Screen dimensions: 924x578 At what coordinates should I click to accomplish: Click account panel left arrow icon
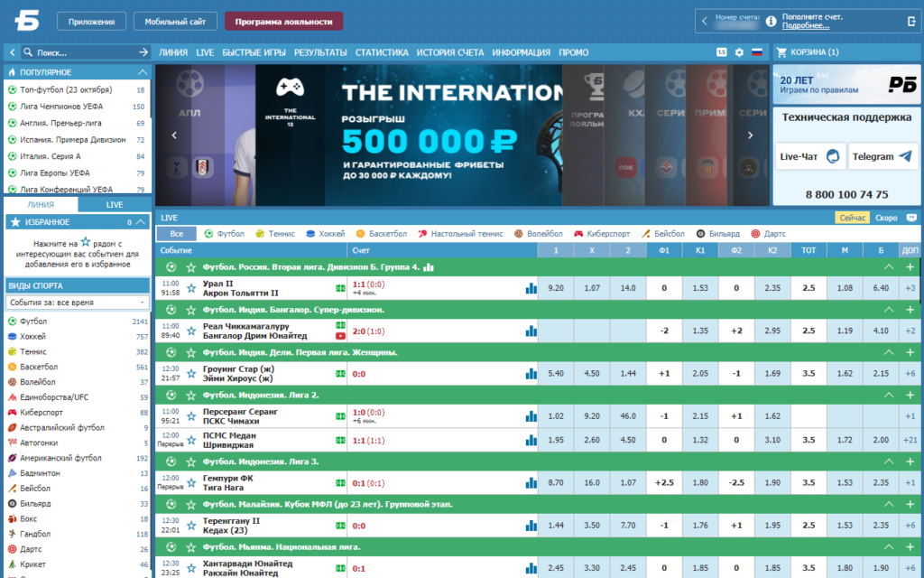click(704, 22)
